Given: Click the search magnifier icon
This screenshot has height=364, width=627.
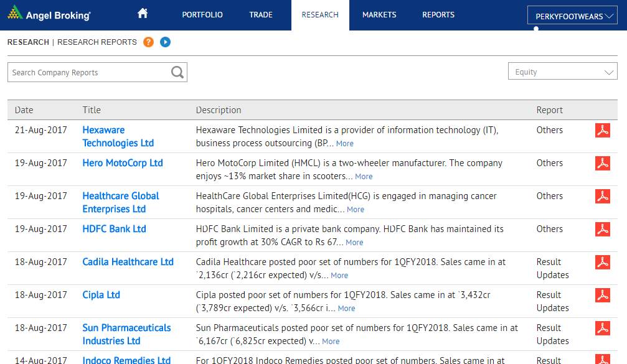Looking at the screenshot, I should [177, 72].
